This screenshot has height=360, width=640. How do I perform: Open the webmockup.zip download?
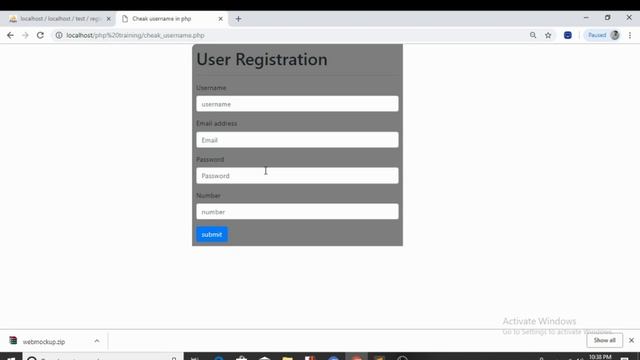coord(44,341)
